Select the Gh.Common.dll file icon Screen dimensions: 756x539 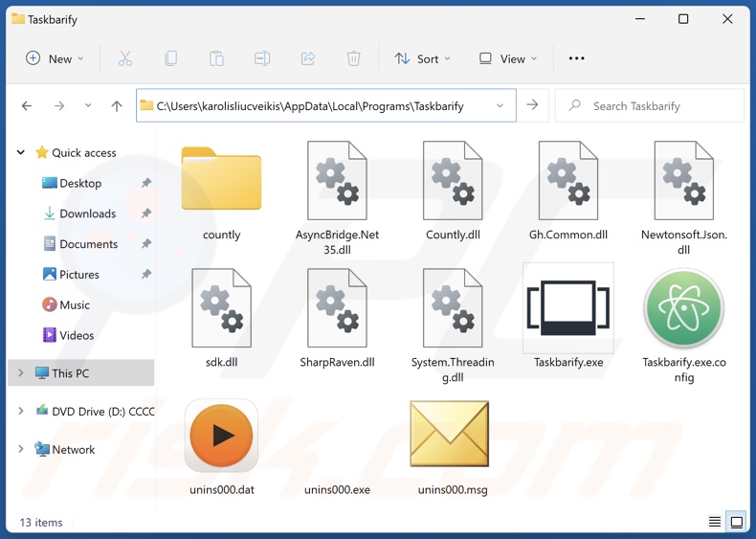(x=568, y=181)
